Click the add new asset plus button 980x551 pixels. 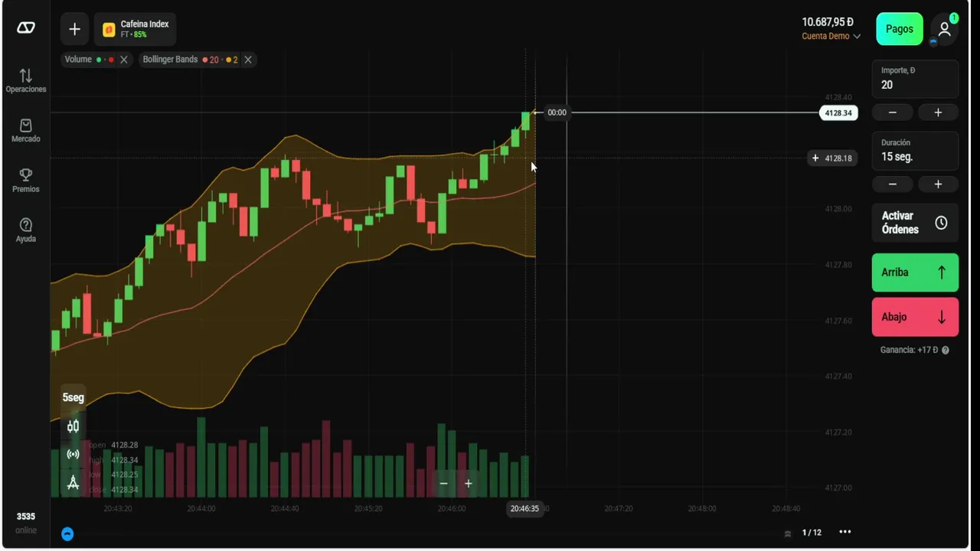click(74, 29)
